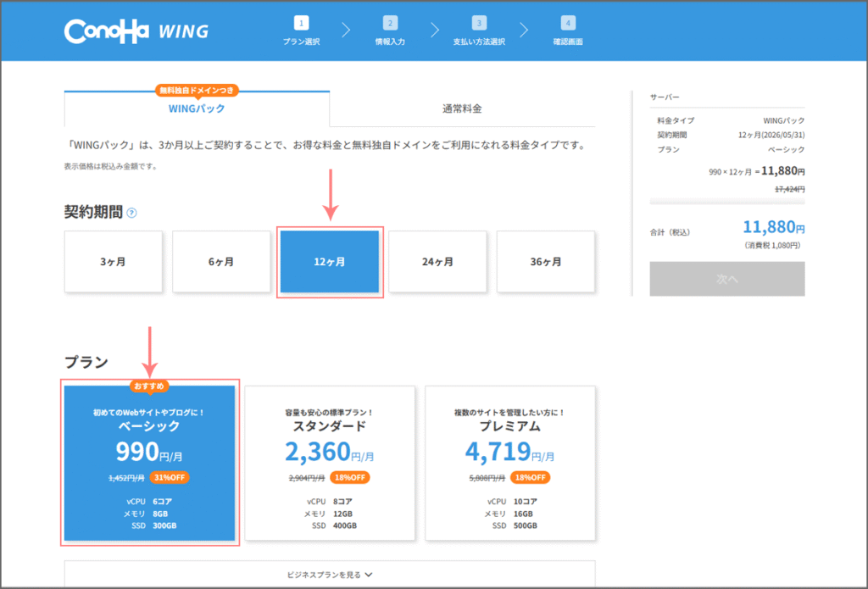Viewport: 868px width, 589px height.
Task: Click the 2,360円/月 price
Action: pyautogui.click(x=330, y=453)
